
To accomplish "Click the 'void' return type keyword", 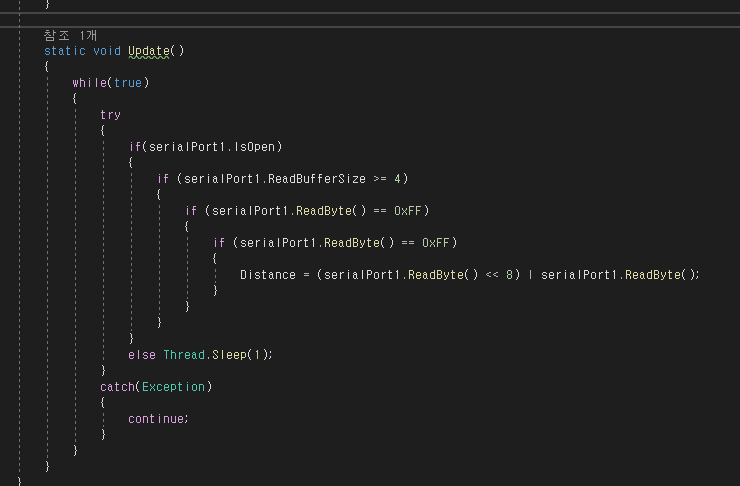I will click(107, 50).
